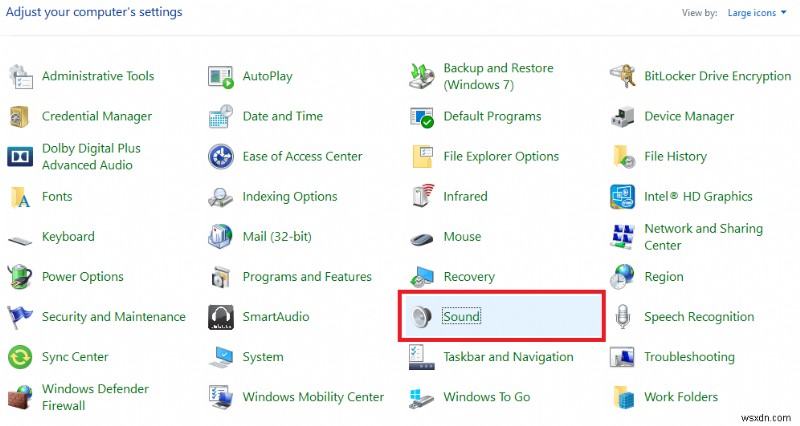This screenshot has height=426, width=800.
Task: Click the Region globe icon
Action: (x=622, y=277)
